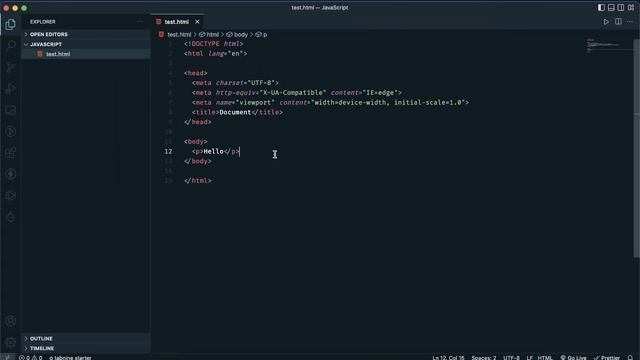Change end of line sequence LF
Screen dimensions: 640x360
click(x=529, y=358)
